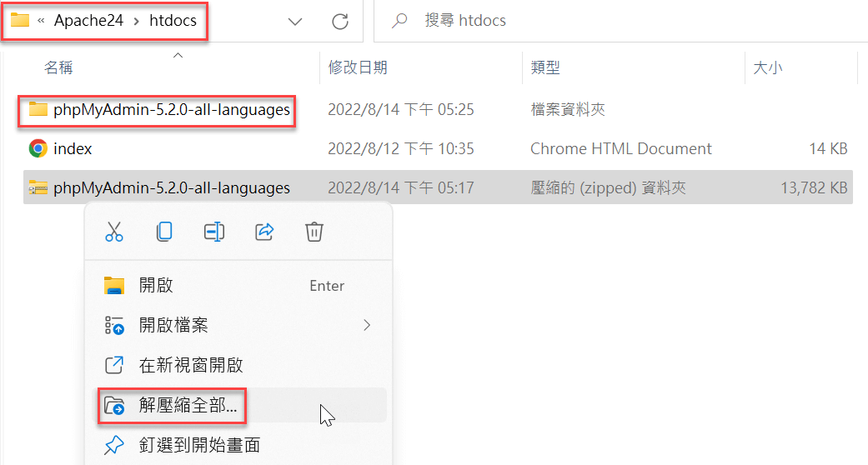Click htdocs breadcrumb segment
Image resolution: width=868 pixels, height=465 pixels.
[173, 21]
